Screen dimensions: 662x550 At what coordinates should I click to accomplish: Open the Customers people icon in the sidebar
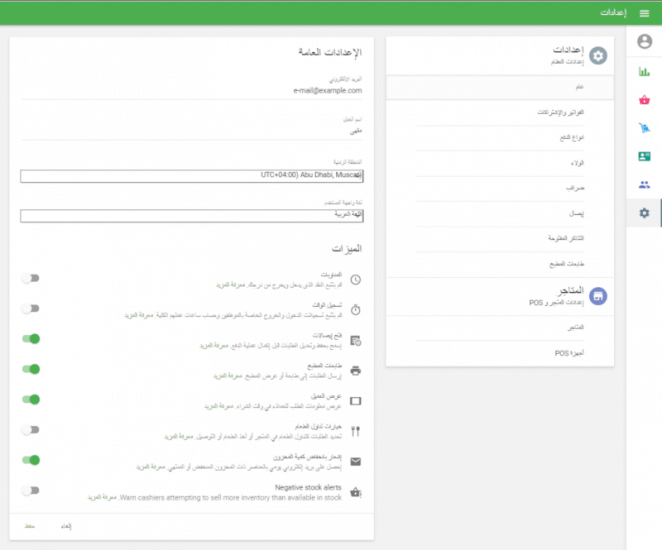tap(644, 184)
